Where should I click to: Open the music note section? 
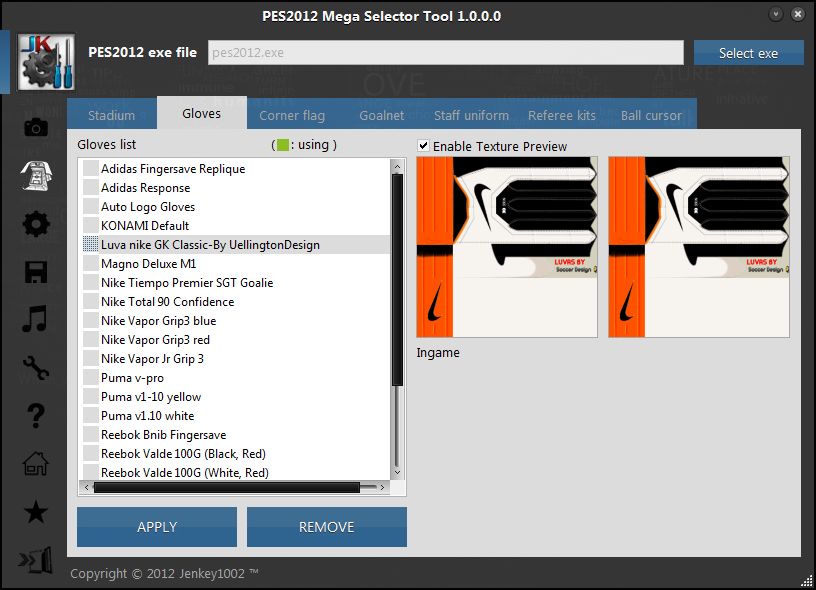[x=35, y=320]
